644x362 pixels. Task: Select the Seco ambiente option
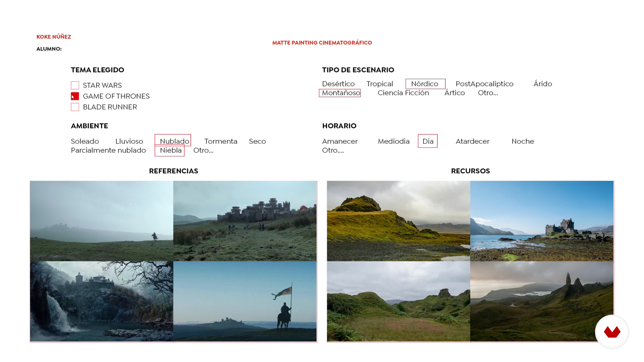coord(257,141)
